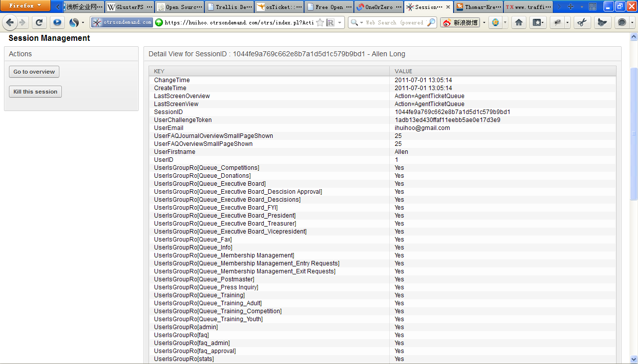This screenshot has height=364, width=638.
Task: Click the Go to overview button
Action: click(34, 72)
